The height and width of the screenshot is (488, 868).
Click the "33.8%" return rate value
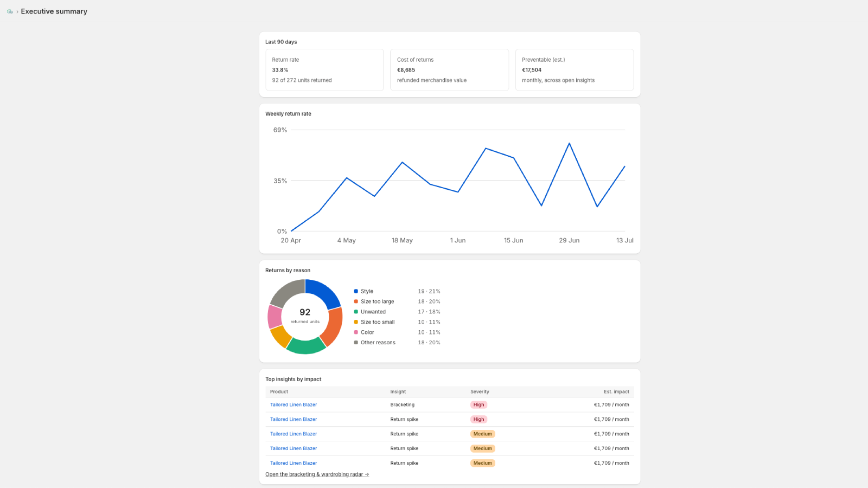point(280,70)
